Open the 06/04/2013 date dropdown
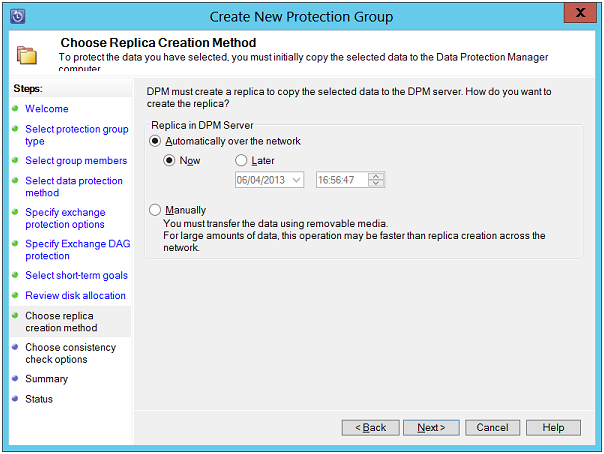 [x=296, y=180]
